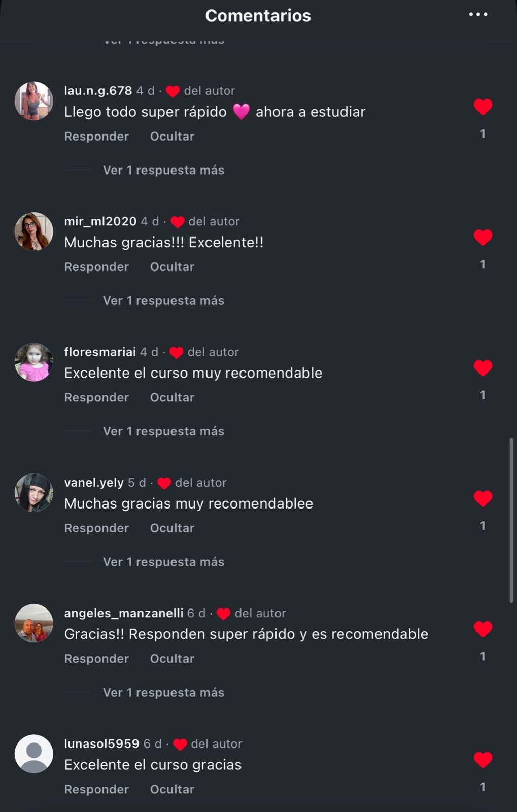The height and width of the screenshot is (812, 517).
Task: Toggle like heart on mir_ml2020's comment
Action: coord(483,237)
